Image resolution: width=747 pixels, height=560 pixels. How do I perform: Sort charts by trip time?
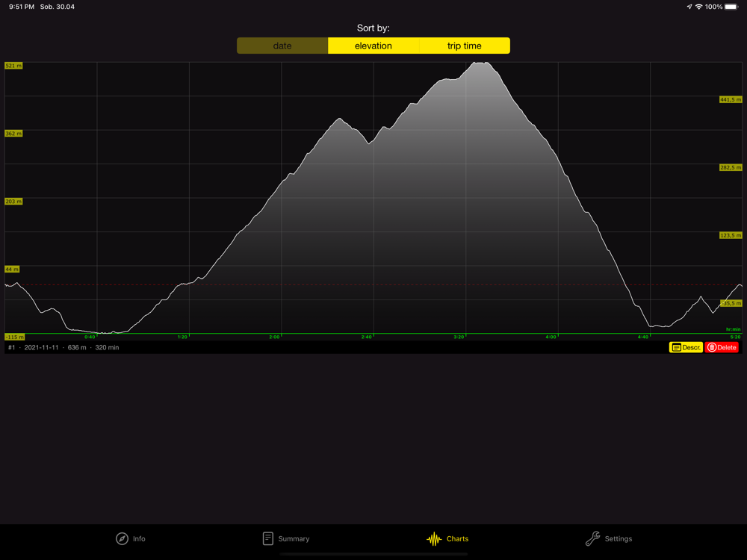[x=465, y=46]
